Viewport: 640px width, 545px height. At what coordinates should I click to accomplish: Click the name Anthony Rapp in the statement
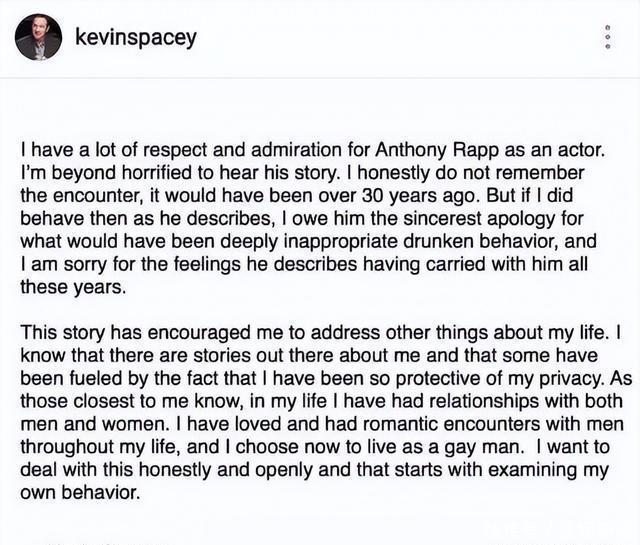click(418, 151)
